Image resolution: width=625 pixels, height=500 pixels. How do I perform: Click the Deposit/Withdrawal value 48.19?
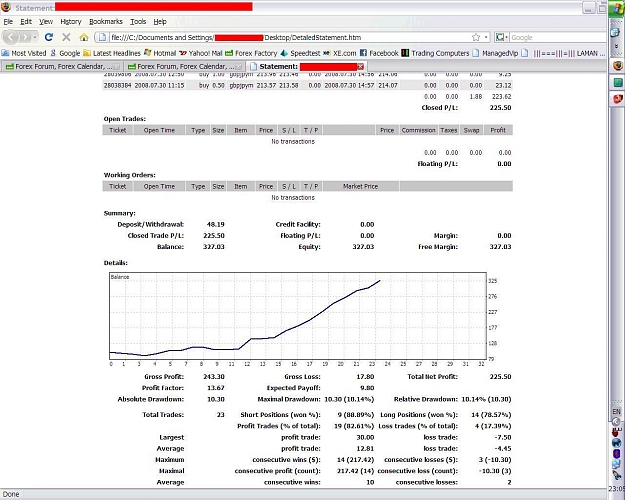pos(216,224)
